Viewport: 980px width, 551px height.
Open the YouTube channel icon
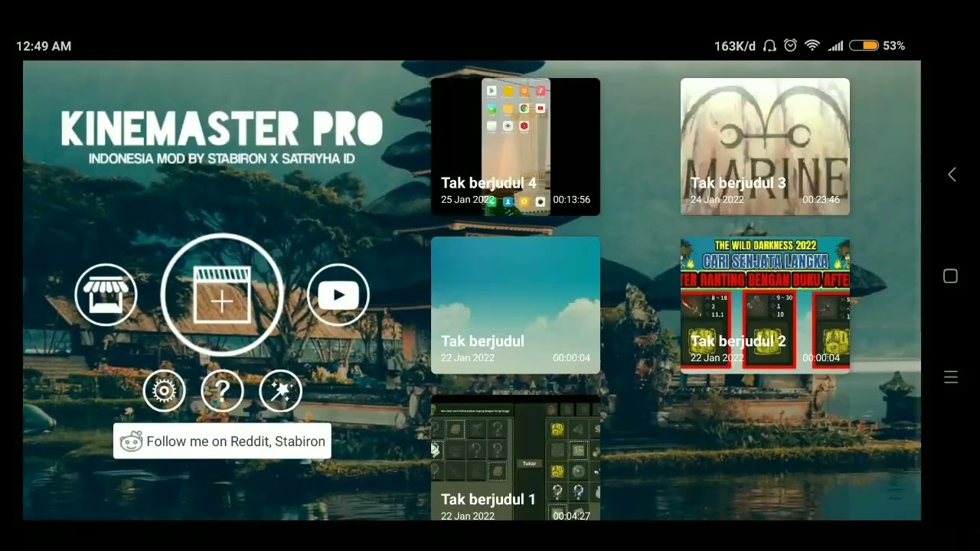(x=338, y=295)
